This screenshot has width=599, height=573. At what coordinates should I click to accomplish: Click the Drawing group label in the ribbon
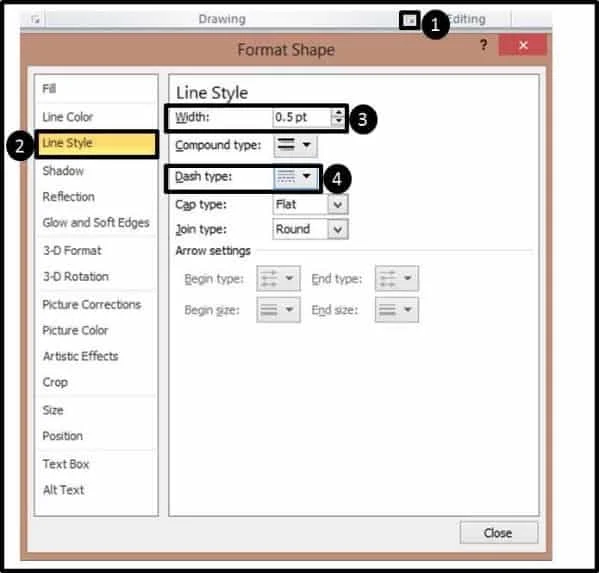[x=222, y=19]
